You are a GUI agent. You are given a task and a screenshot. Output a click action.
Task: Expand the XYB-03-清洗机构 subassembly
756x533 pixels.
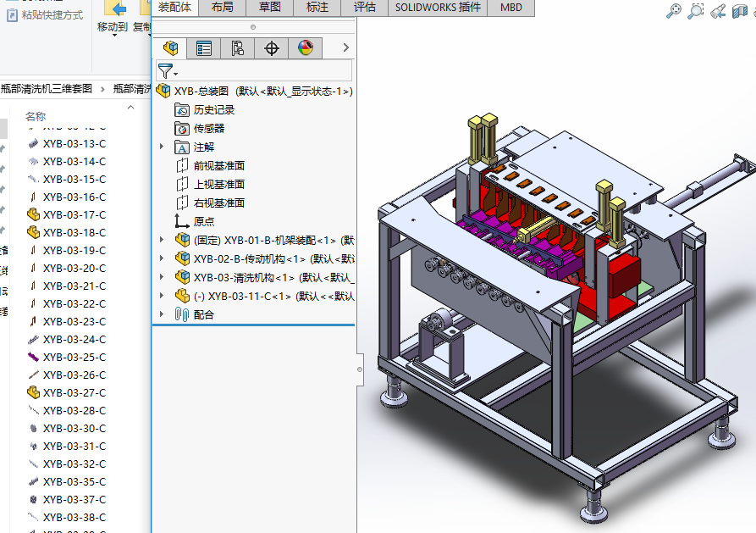162,276
